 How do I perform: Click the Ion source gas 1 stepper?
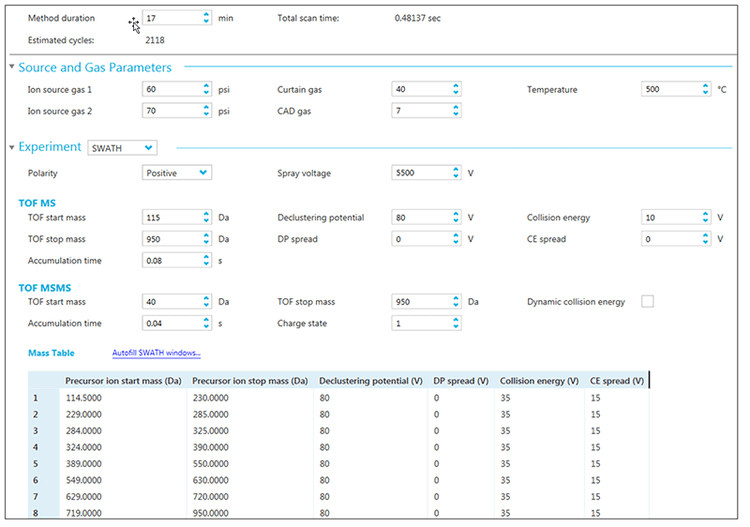(x=205, y=89)
